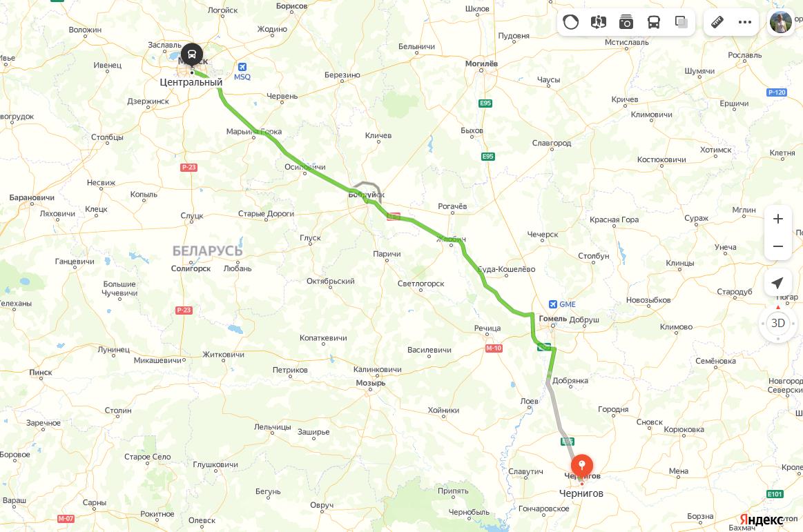803x532 pixels.
Task: Select MSQ airport icon near Minsk
Action: (x=242, y=67)
